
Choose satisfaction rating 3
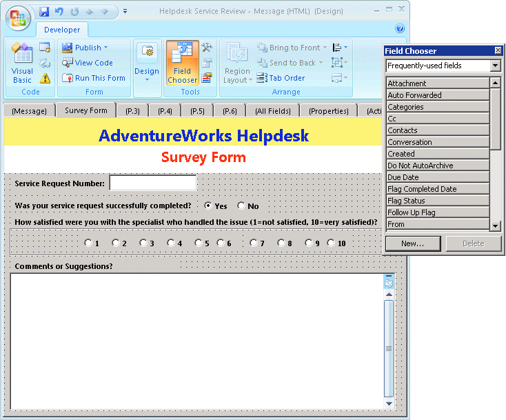pyautogui.click(x=143, y=243)
